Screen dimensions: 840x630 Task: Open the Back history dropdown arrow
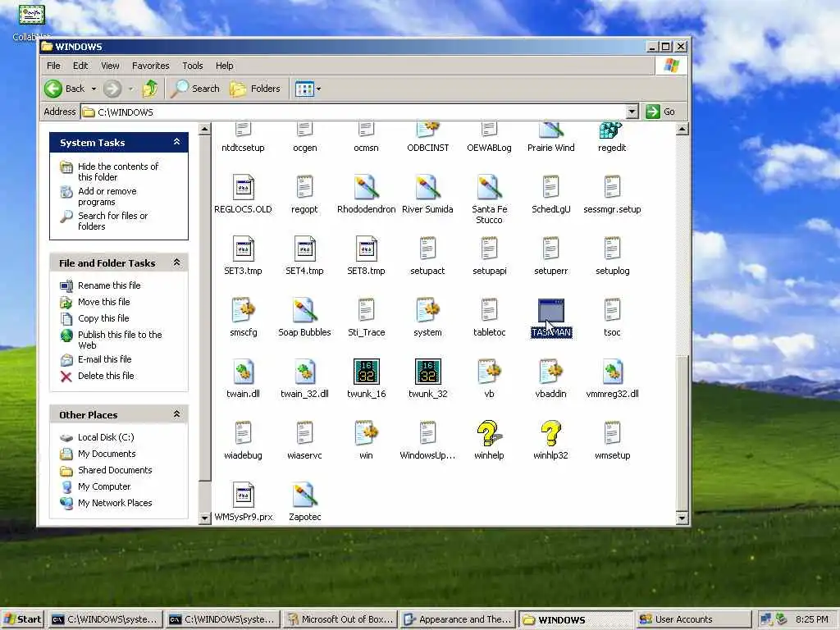pos(94,89)
